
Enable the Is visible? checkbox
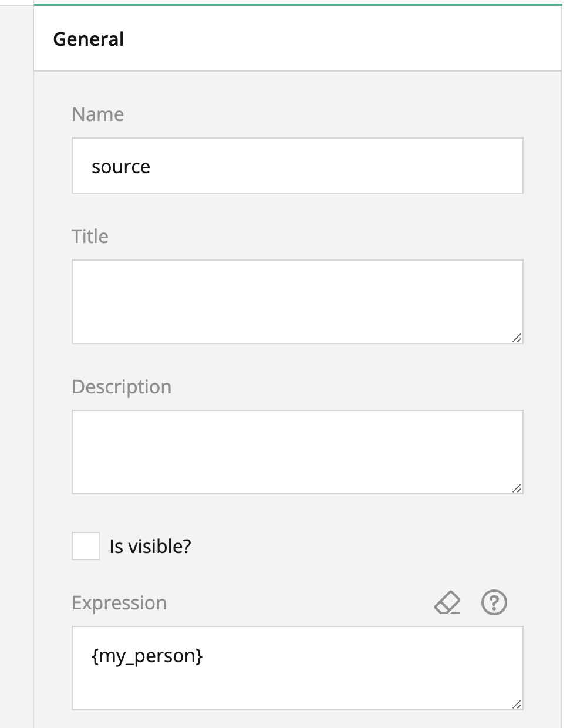[86, 546]
